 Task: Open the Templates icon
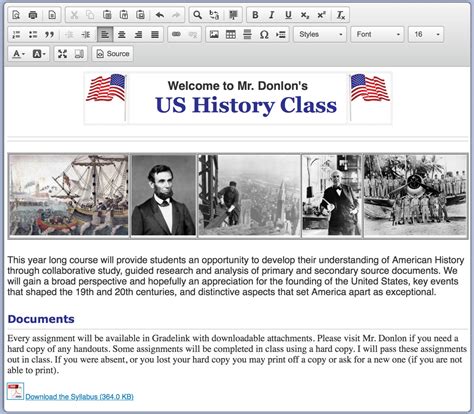tap(52, 15)
